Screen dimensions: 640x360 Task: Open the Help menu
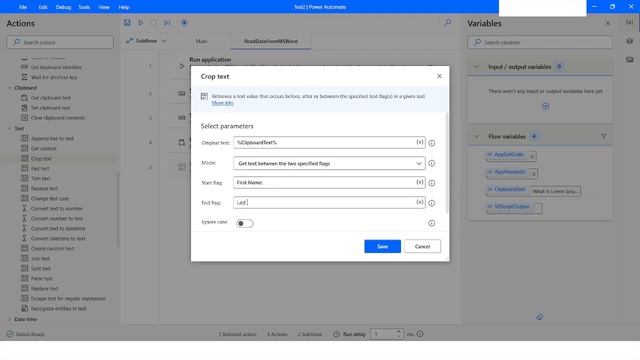124,7
